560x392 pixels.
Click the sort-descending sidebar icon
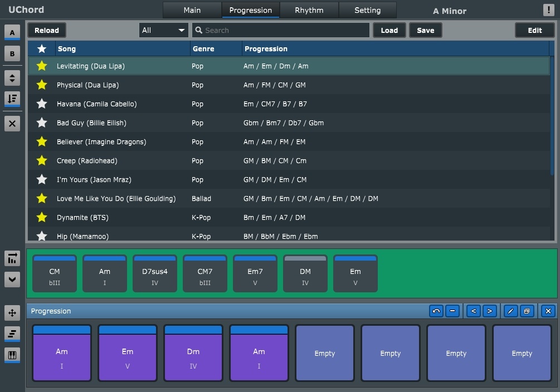[12, 99]
